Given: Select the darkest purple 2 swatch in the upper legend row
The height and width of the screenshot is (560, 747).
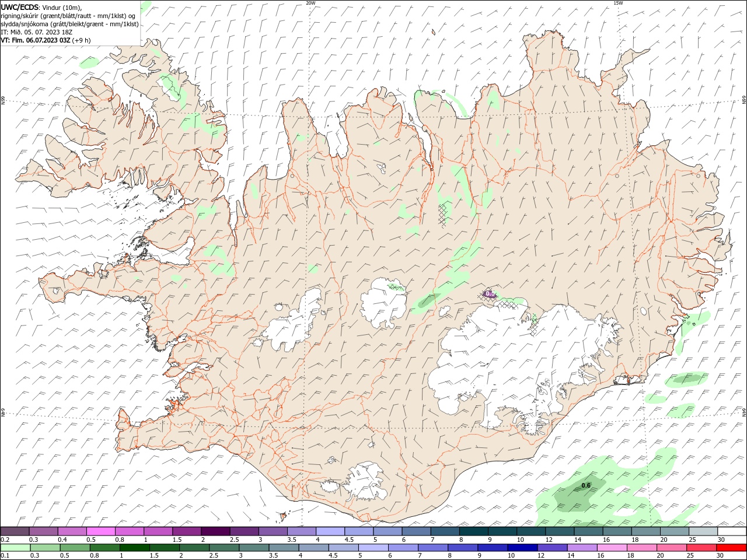Looking at the screenshot, I should (215, 531).
